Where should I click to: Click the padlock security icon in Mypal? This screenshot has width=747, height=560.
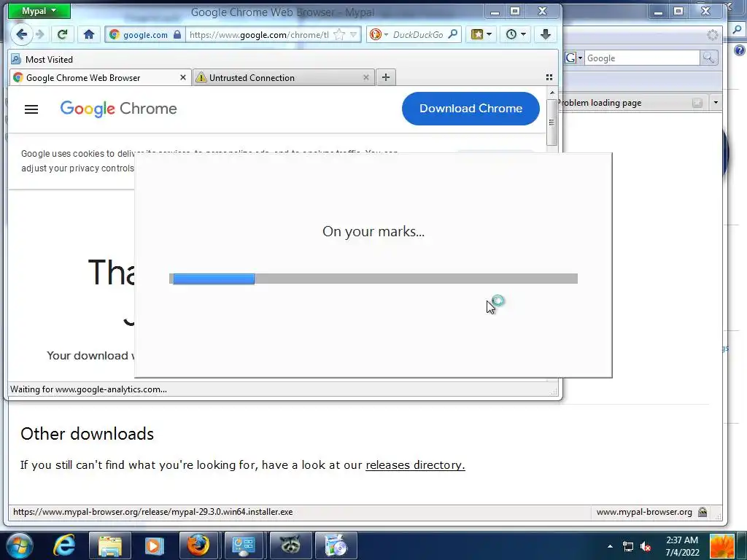(177, 34)
